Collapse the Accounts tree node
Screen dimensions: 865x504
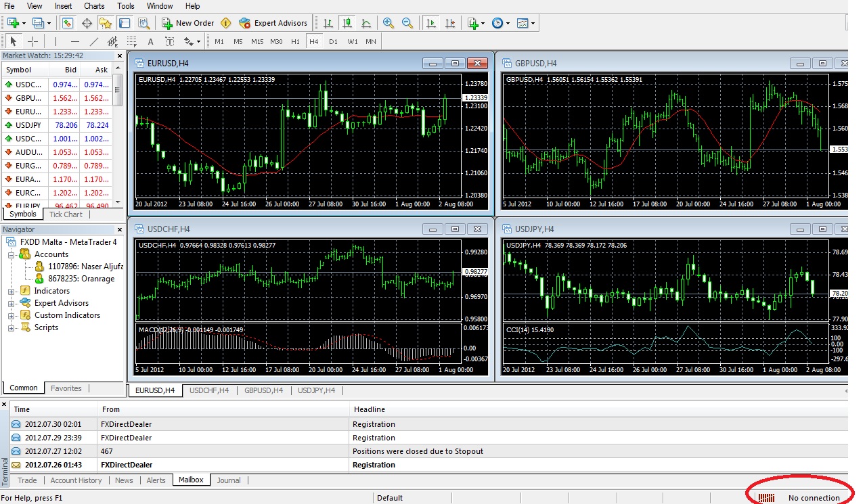coord(12,254)
